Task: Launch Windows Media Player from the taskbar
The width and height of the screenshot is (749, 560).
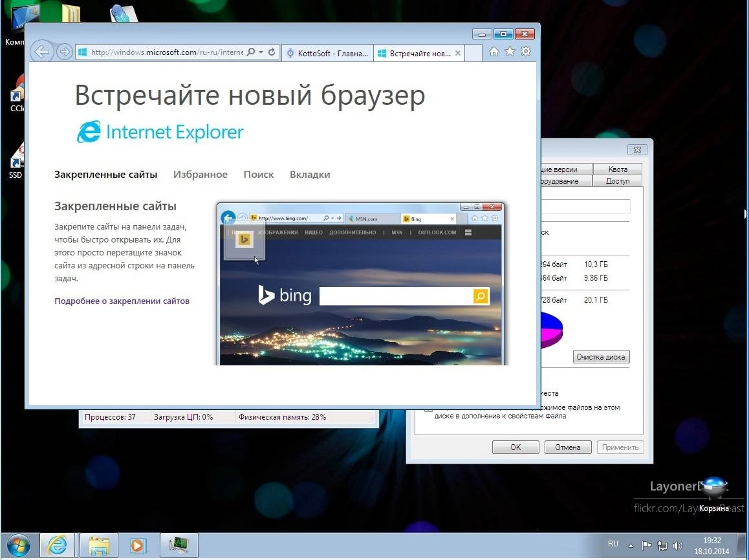Action: coord(138,545)
